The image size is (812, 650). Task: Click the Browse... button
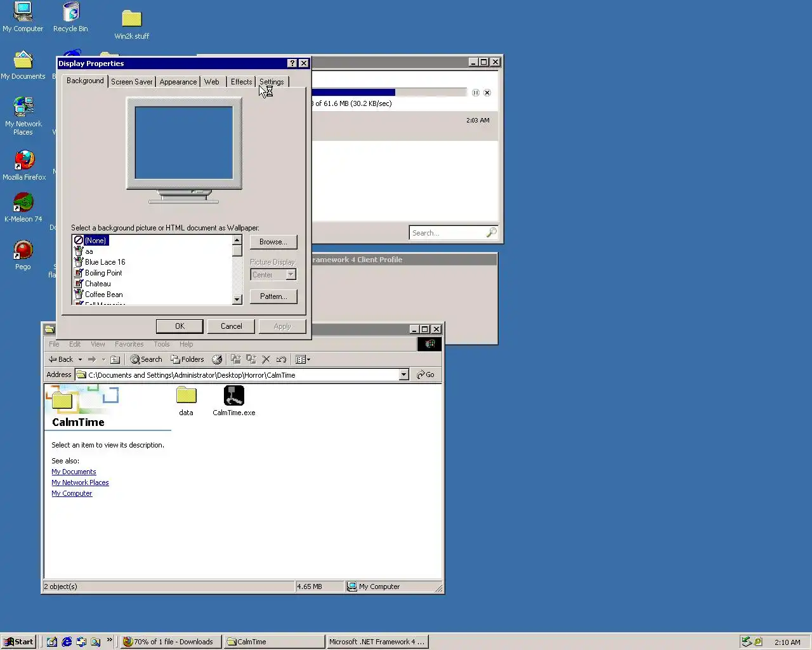pyautogui.click(x=273, y=242)
